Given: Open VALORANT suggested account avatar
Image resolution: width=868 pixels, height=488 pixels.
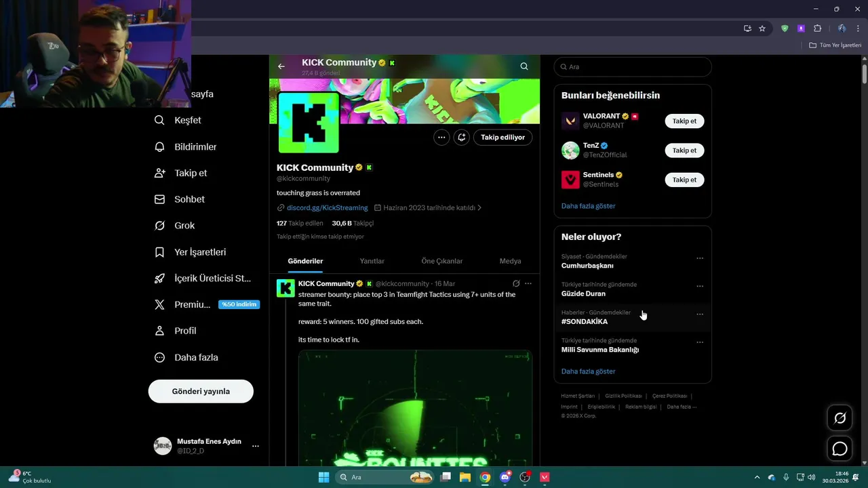Looking at the screenshot, I should (x=570, y=121).
